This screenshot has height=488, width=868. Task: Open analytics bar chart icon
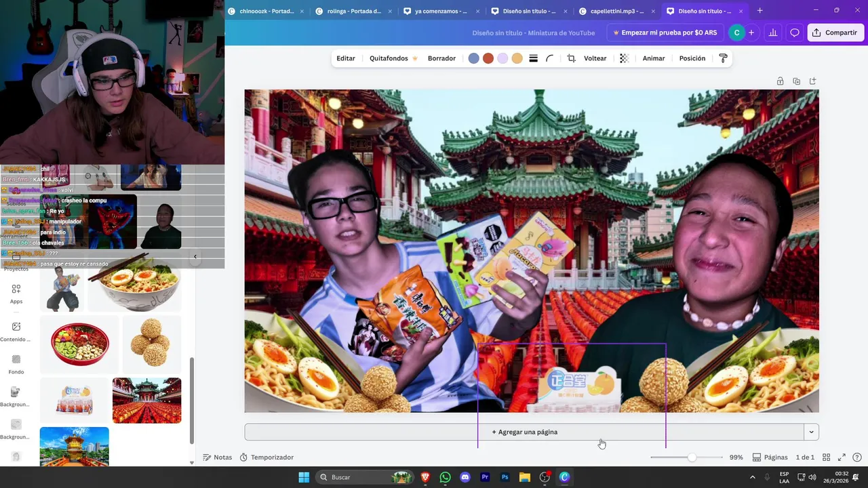(x=772, y=33)
